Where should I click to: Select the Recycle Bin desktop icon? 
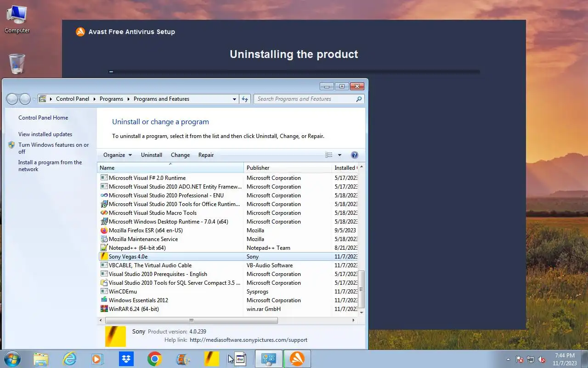pos(17,63)
